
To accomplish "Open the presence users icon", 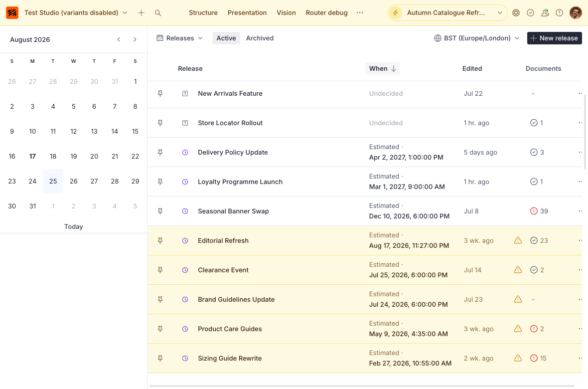I will [x=545, y=13].
